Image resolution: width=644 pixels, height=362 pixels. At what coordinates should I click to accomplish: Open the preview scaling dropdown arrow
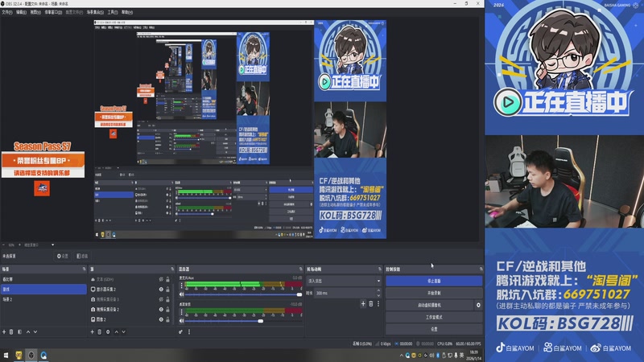[x=52, y=245]
